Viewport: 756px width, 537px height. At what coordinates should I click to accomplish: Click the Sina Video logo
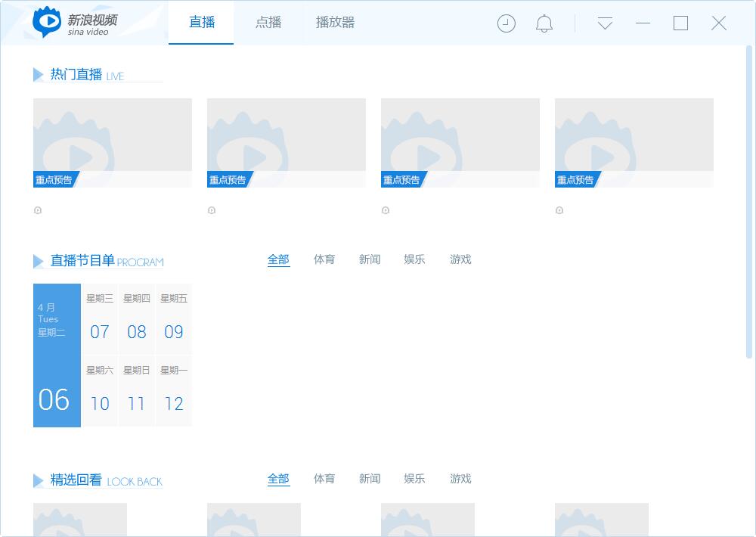75,23
